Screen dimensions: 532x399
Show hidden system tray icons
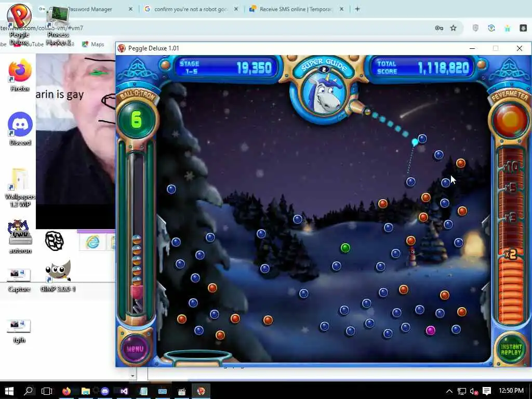click(x=449, y=391)
